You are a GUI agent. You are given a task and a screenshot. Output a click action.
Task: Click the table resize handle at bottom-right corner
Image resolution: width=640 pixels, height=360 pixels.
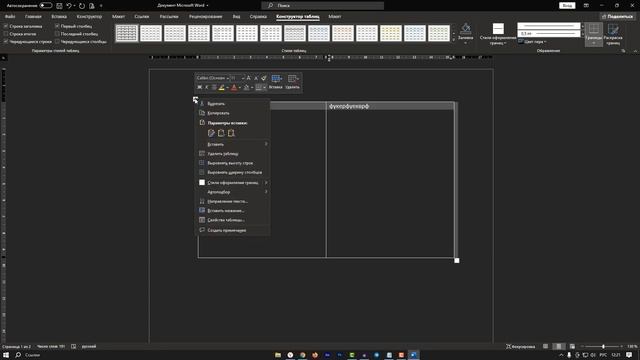[457, 260]
